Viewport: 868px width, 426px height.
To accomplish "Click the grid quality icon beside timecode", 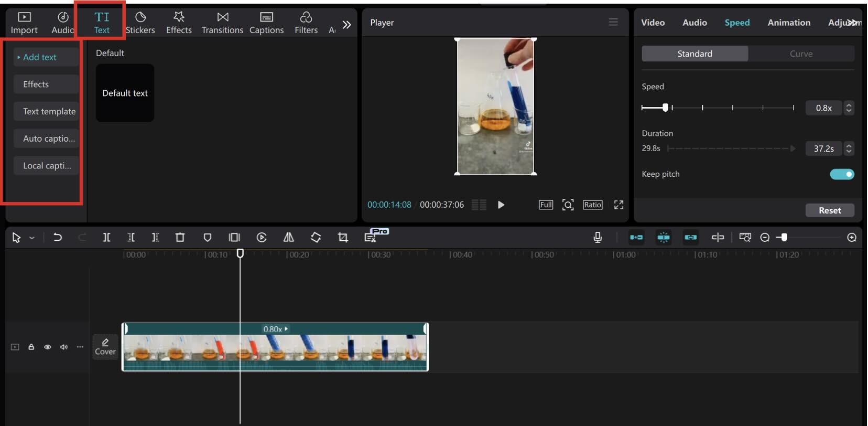I will (479, 205).
